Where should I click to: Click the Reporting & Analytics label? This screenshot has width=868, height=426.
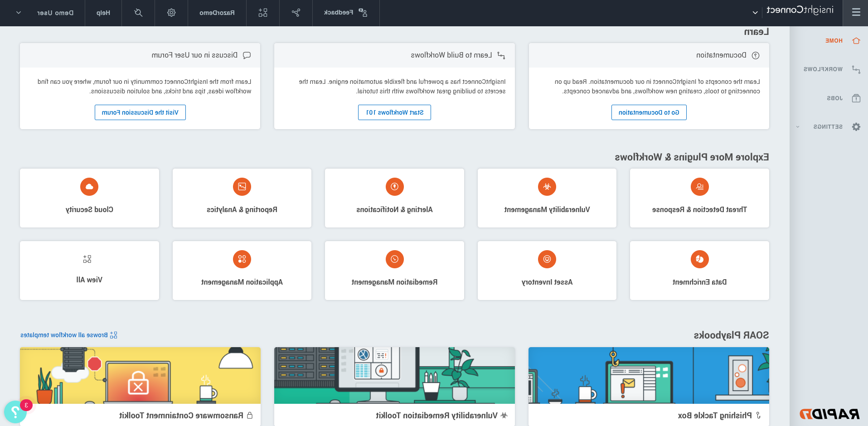point(242,209)
